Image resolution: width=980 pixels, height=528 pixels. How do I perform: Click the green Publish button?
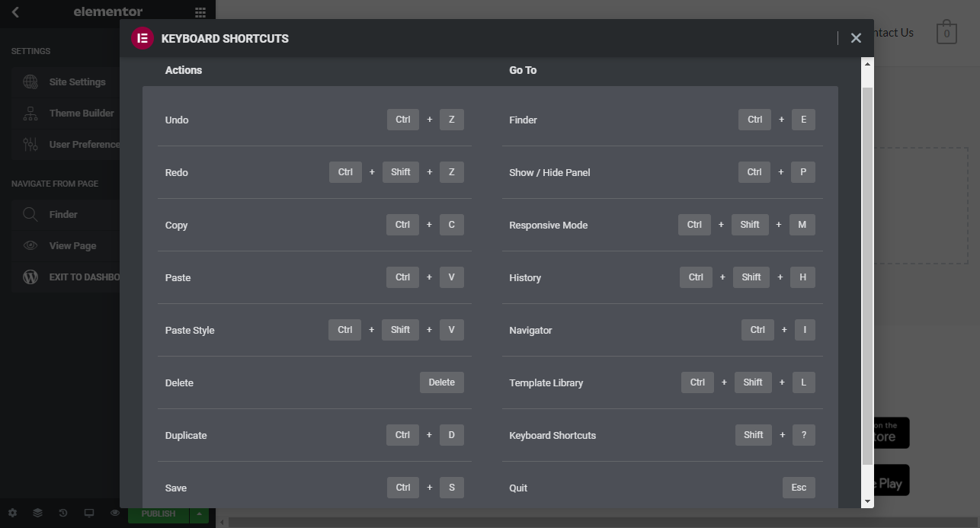pyautogui.click(x=159, y=514)
